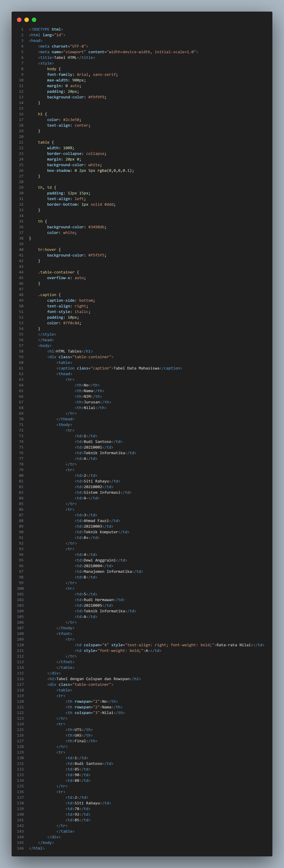
Task: Click the tr:hover selector
Action: coord(47,250)
